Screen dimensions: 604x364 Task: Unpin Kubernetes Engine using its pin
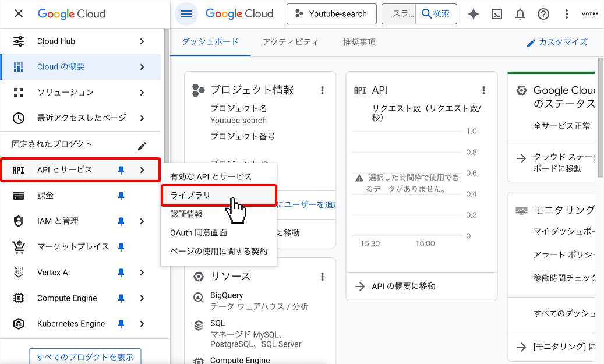121,324
